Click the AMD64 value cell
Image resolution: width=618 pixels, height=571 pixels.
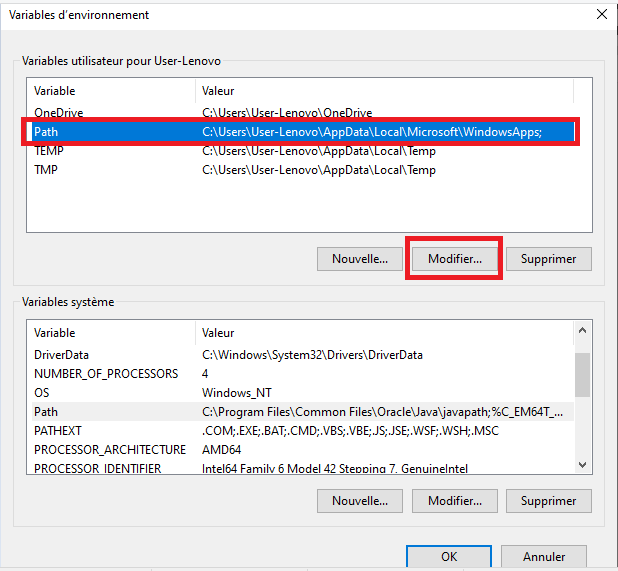[x=222, y=450]
